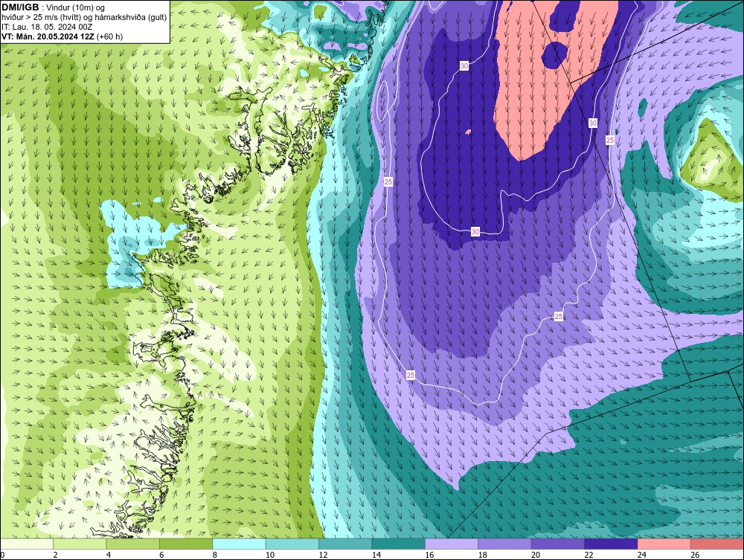Select the 12–14 m/s teal legend swatch
Screen dimensions: 744x560
(x=345, y=544)
